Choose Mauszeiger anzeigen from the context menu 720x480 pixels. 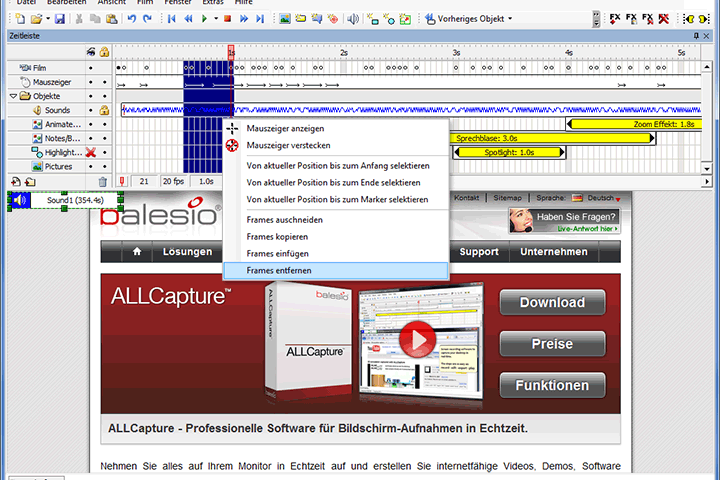(x=336, y=129)
